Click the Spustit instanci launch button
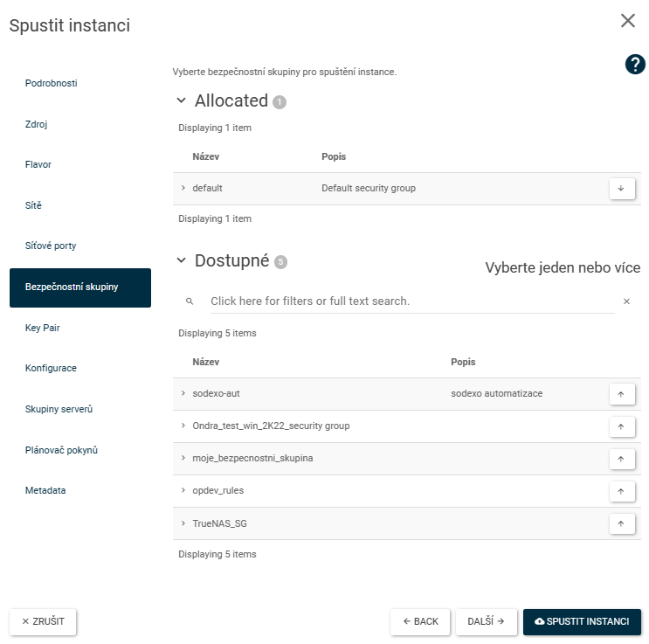The height and width of the screenshot is (644, 649). click(582, 621)
